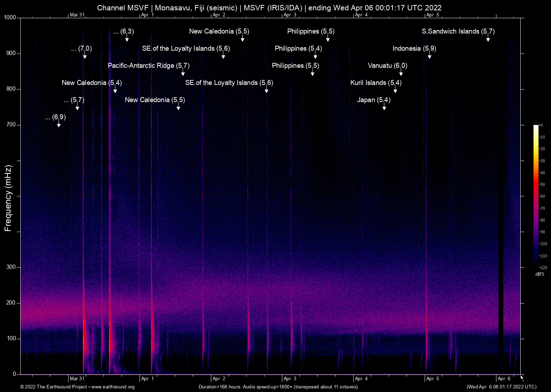The image size is (551, 392).
Task: Select the Apr 6 timestamp text
Action: (x=501, y=387)
